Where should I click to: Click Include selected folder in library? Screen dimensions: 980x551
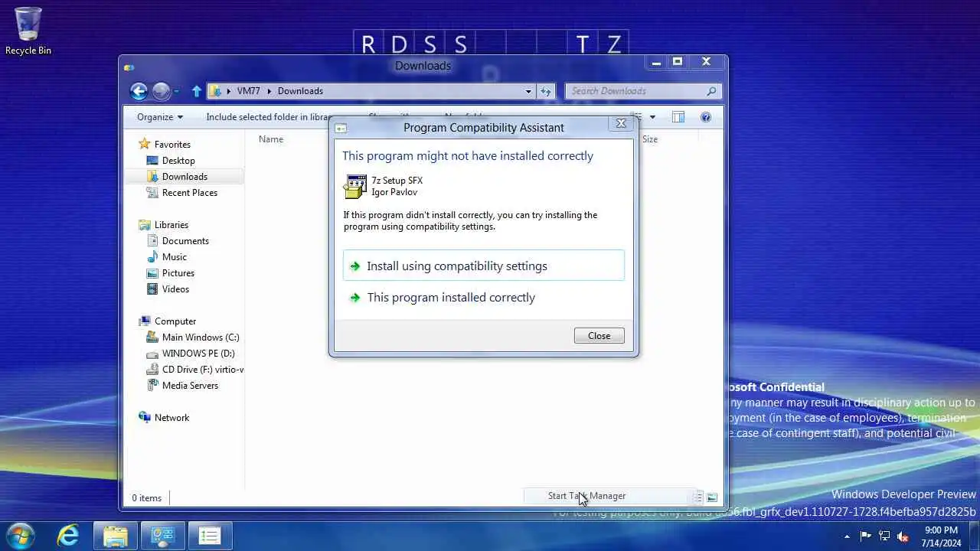267,117
